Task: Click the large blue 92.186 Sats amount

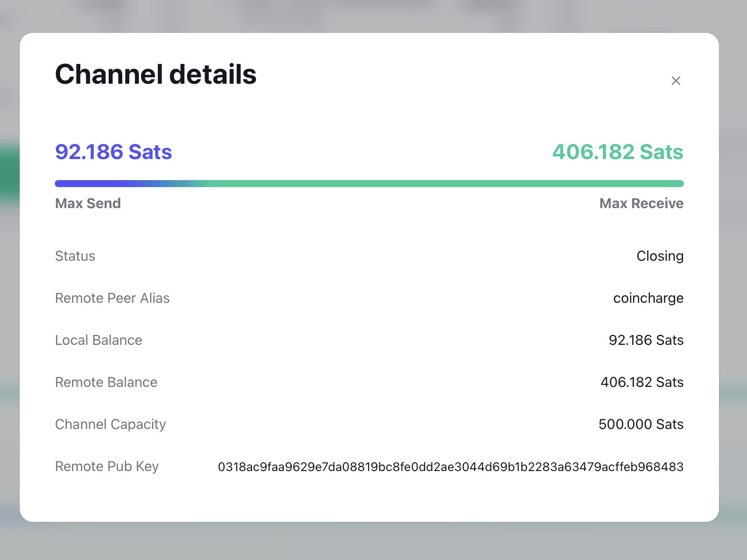Action: (113, 152)
